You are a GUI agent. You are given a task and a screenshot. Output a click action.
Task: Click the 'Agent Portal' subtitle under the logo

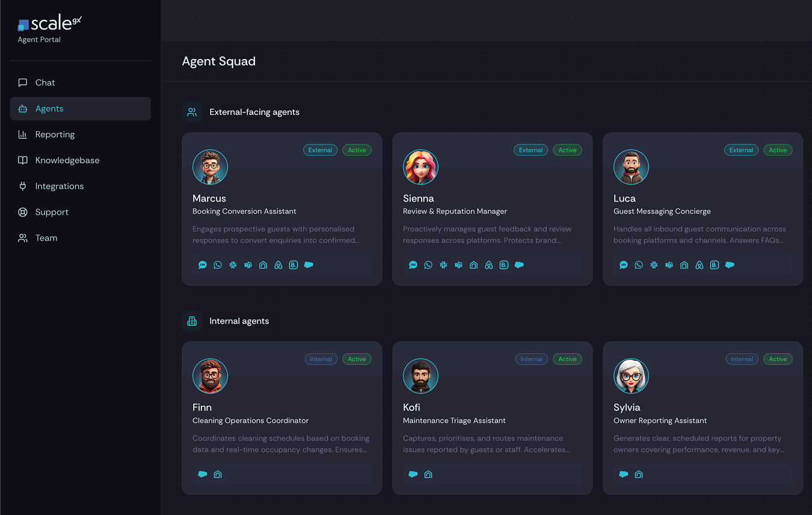click(39, 40)
